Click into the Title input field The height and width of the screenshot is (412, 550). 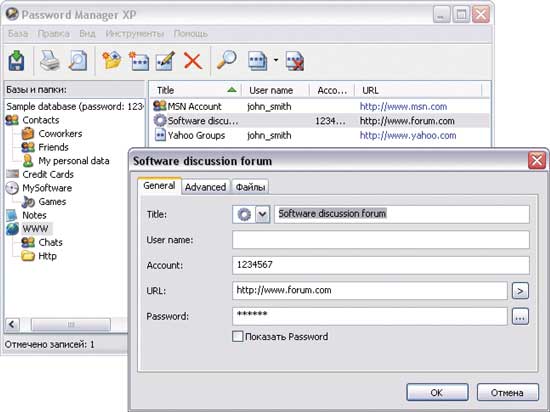point(402,214)
